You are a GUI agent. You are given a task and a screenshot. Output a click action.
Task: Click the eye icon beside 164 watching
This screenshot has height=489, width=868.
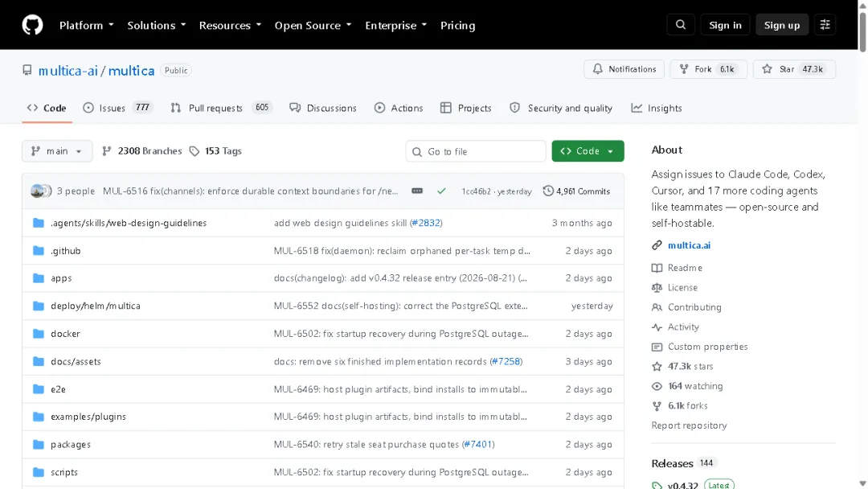[x=657, y=387]
